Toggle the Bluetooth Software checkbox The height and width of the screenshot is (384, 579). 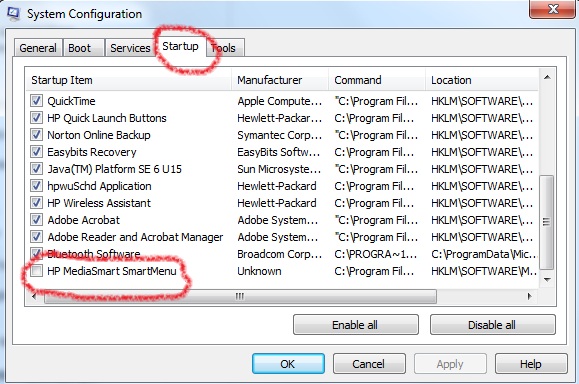tap(36, 253)
